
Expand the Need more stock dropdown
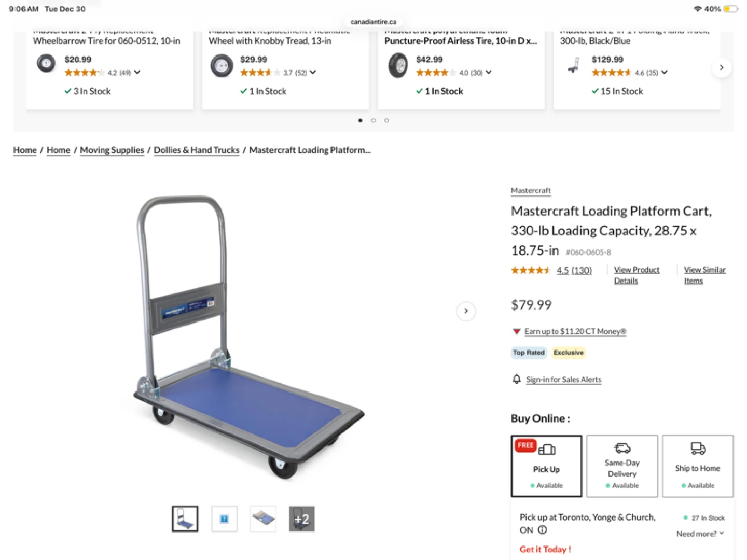click(700, 534)
